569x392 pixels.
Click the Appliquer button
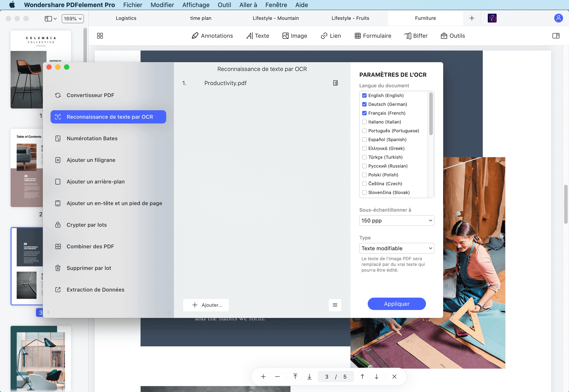coord(396,304)
